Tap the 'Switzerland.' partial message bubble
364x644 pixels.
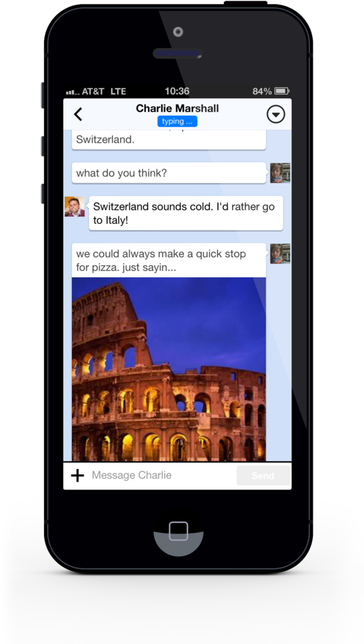click(x=169, y=140)
